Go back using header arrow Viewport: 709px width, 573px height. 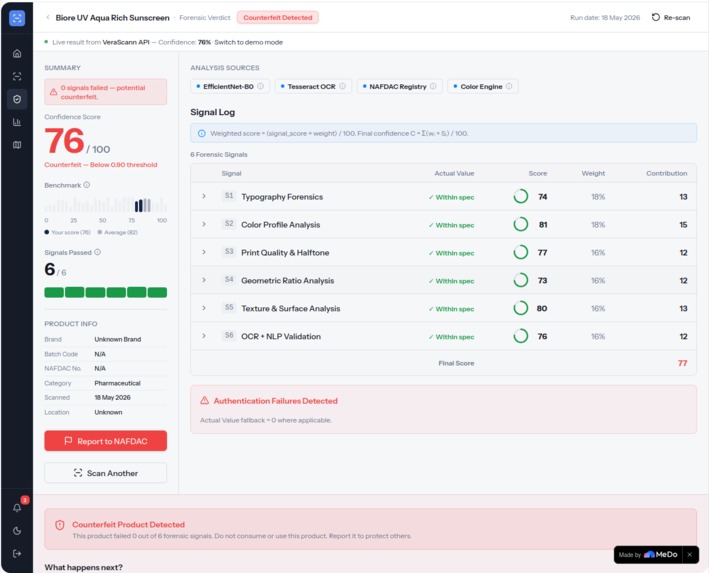click(x=47, y=18)
